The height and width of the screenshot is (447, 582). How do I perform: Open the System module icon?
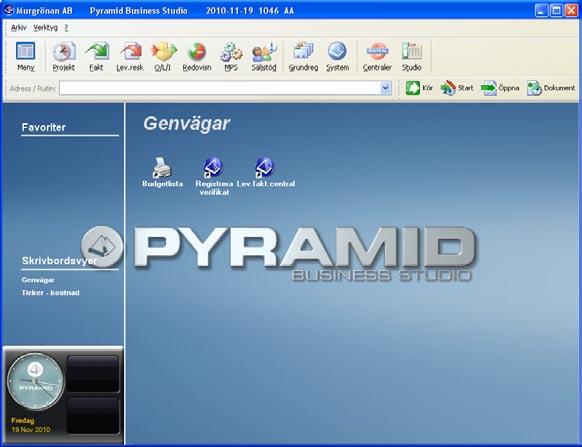(337, 56)
